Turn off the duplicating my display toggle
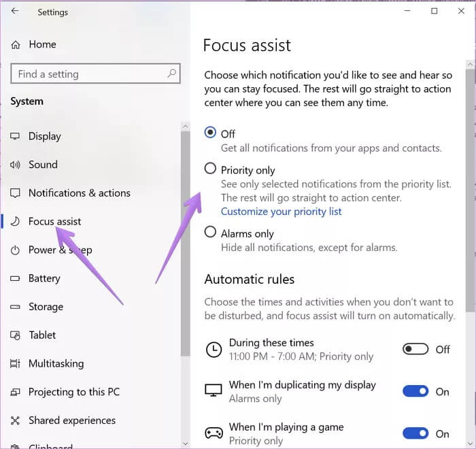Image resolution: width=476 pixels, height=449 pixels. (x=415, y=391)
